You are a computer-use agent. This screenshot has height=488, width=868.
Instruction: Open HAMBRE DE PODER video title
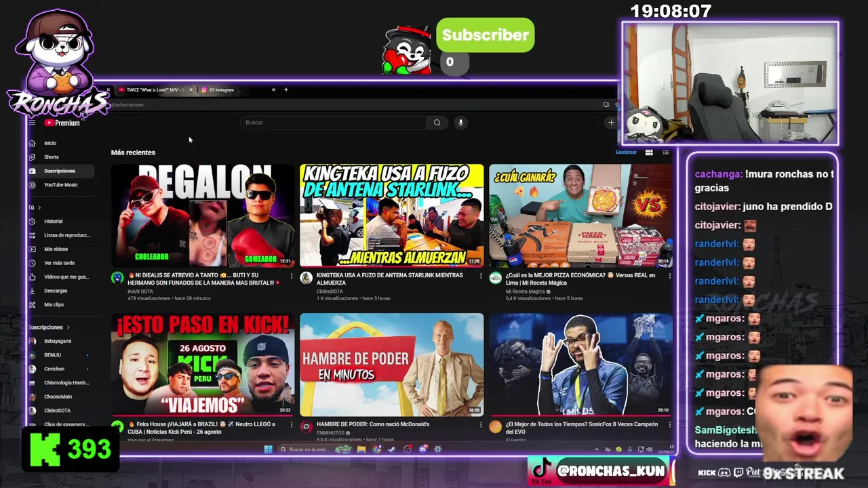click(373, 424)
